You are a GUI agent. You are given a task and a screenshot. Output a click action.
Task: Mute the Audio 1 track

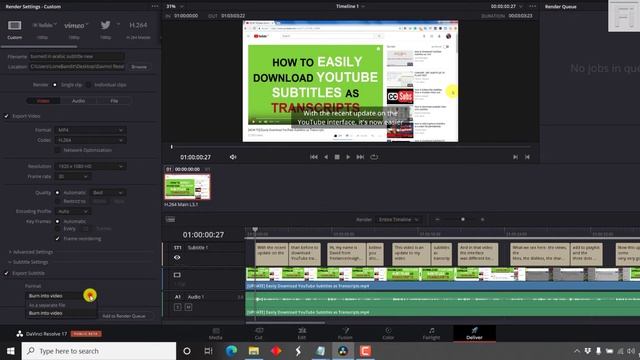click(x=188, y=307)
